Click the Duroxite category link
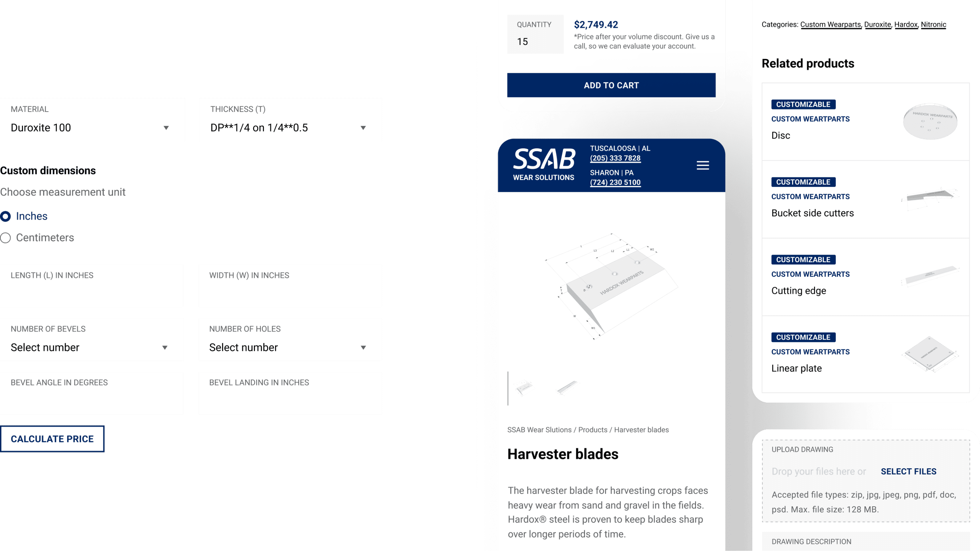 (x=878, y=25)
